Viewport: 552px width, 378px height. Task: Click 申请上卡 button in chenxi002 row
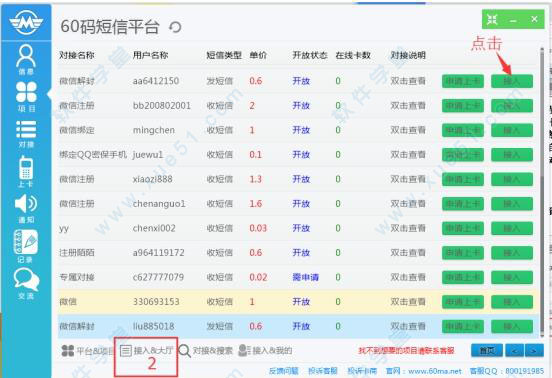(463, 228)
